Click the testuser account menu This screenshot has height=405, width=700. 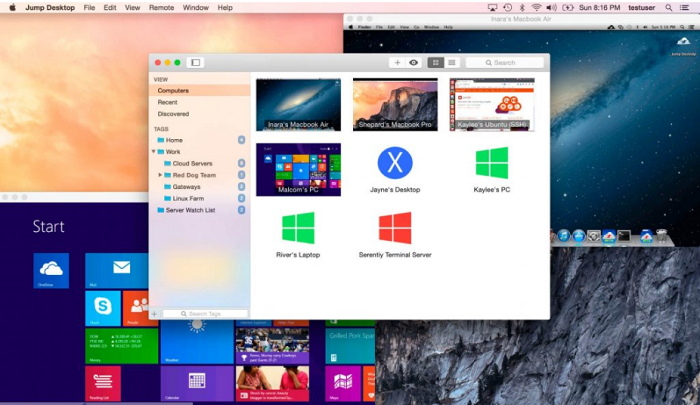(x=642, y=8)
